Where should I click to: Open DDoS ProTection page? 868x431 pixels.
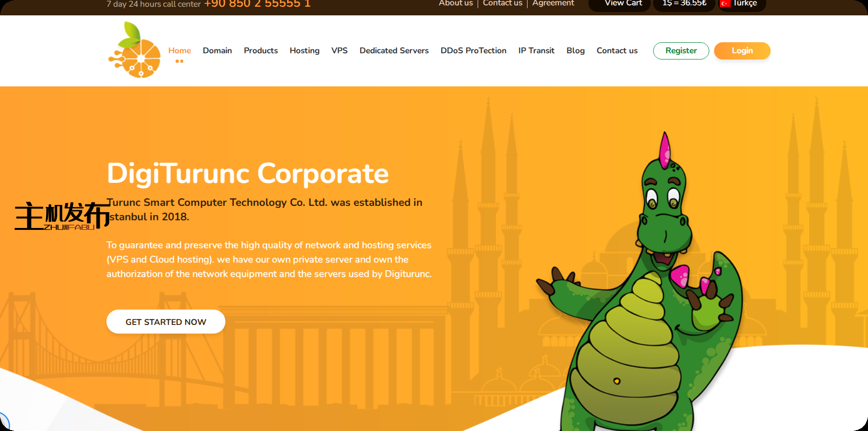473,50
